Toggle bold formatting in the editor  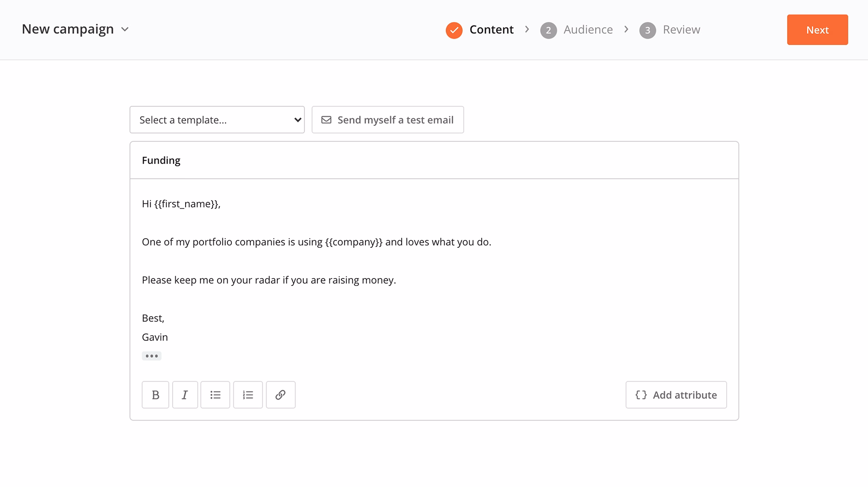coord(155,395)
